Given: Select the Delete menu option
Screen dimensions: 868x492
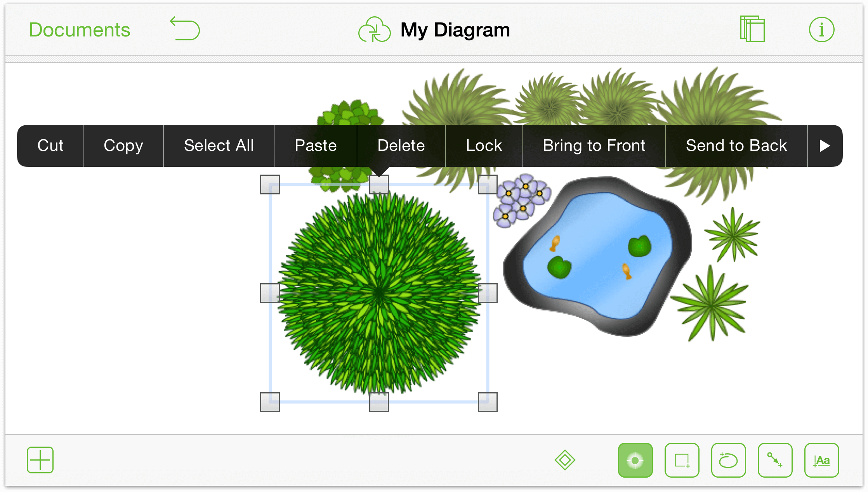Looking at the screenshot, I should [x=401, y=145].
